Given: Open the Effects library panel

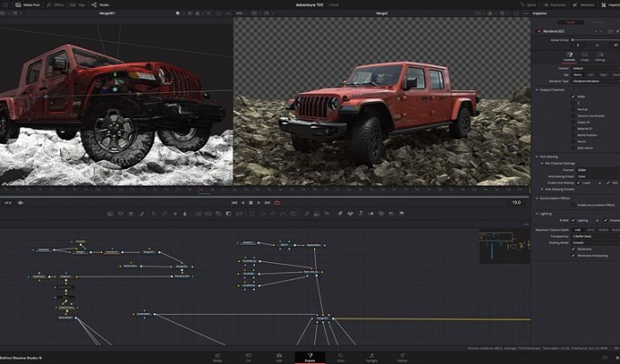Looking at the screenshot, I should (x=55, y=5).
